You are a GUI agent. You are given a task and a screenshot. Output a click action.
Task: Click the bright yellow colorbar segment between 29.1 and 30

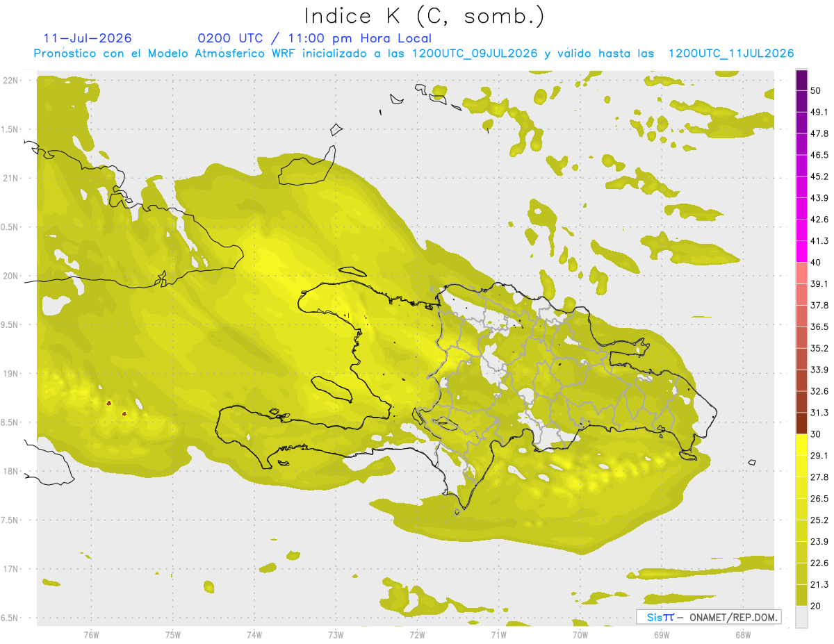(x=801, y=445)
